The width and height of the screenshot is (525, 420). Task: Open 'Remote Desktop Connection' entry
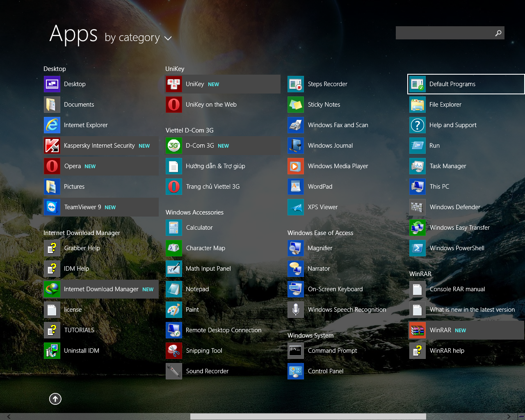223,330
